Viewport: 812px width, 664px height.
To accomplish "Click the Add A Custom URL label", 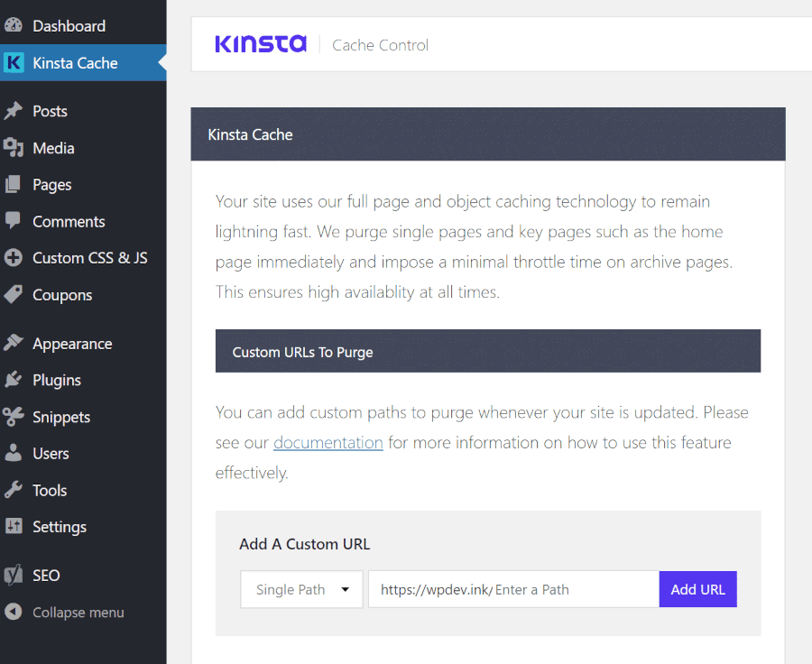I will pos(305,544).
